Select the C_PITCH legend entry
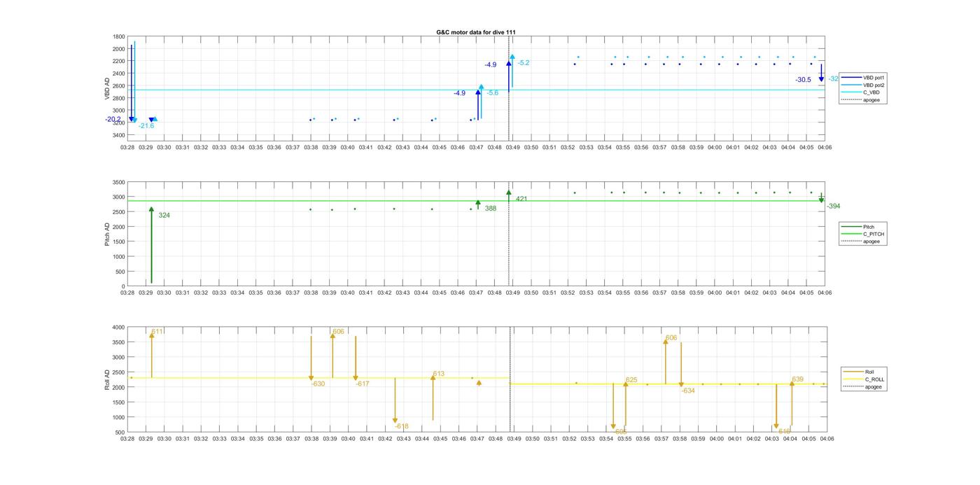The image size is (980, 485). pyautogui.click(x=862, y=234)
